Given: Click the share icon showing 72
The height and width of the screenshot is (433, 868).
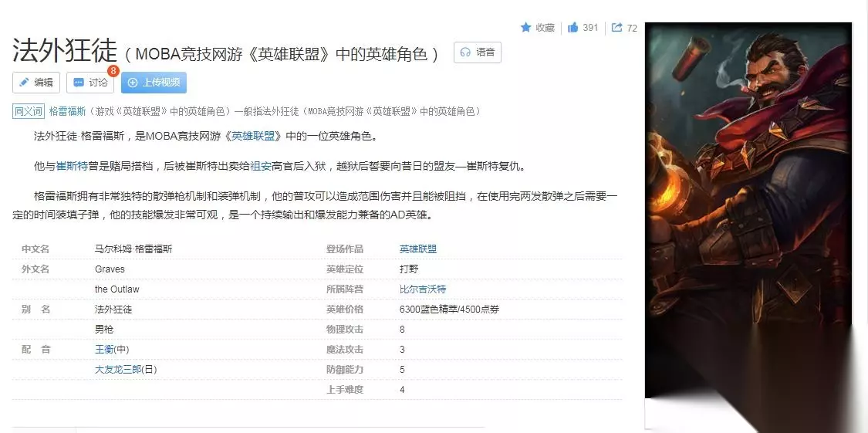Looking at the screenshot, I should point(616,27).
